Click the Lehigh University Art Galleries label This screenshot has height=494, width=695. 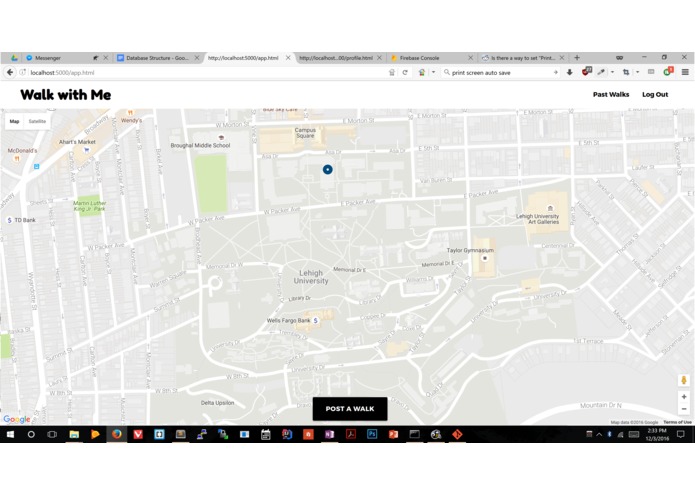538,219
